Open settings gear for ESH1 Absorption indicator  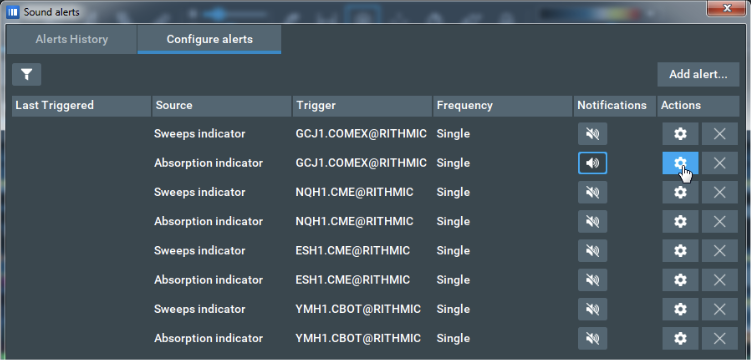tap(680, 280)
